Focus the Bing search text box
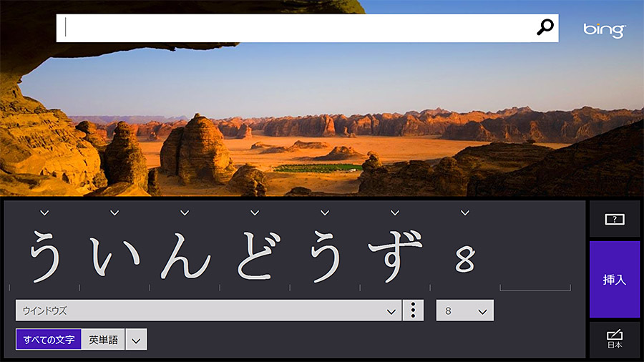 pos(297,28)
